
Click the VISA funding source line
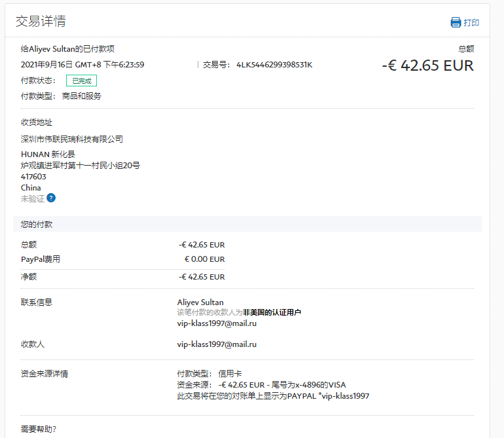click(x=270, y=385)
